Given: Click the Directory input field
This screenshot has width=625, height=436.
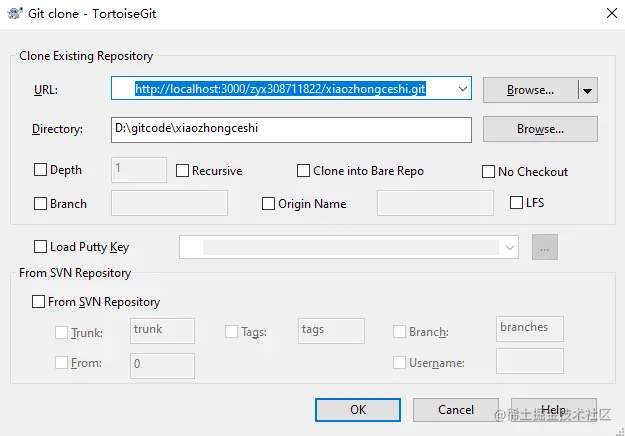Looking at the screenshot, I should point(291,130).
